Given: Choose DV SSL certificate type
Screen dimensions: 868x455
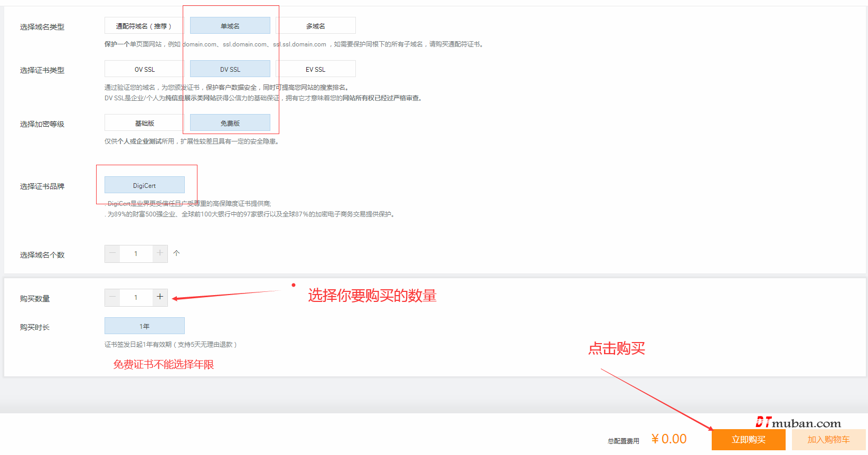Looking at the screenshot, I should 230,69.
